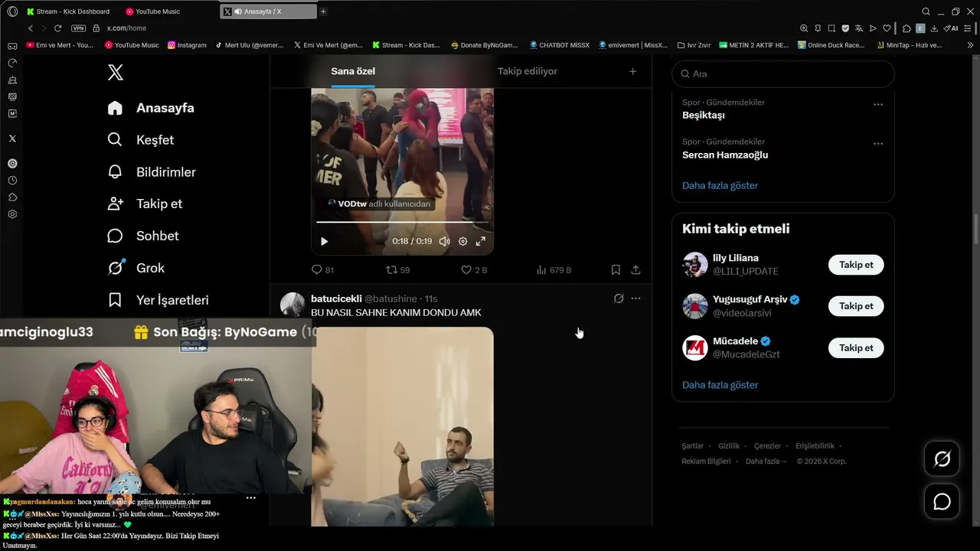Open Bildirimler notifications page

point(152,172)
